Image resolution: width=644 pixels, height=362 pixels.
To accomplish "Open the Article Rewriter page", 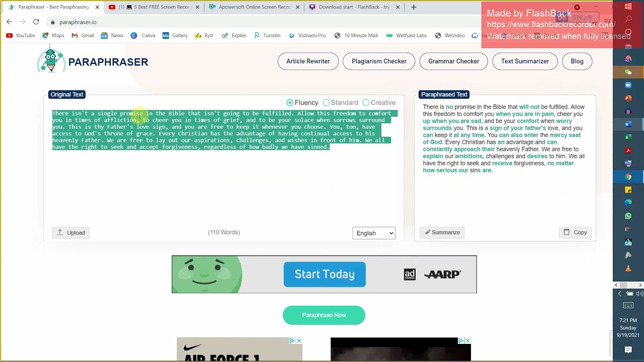I will pyautogui.click(x=308, y=61).
